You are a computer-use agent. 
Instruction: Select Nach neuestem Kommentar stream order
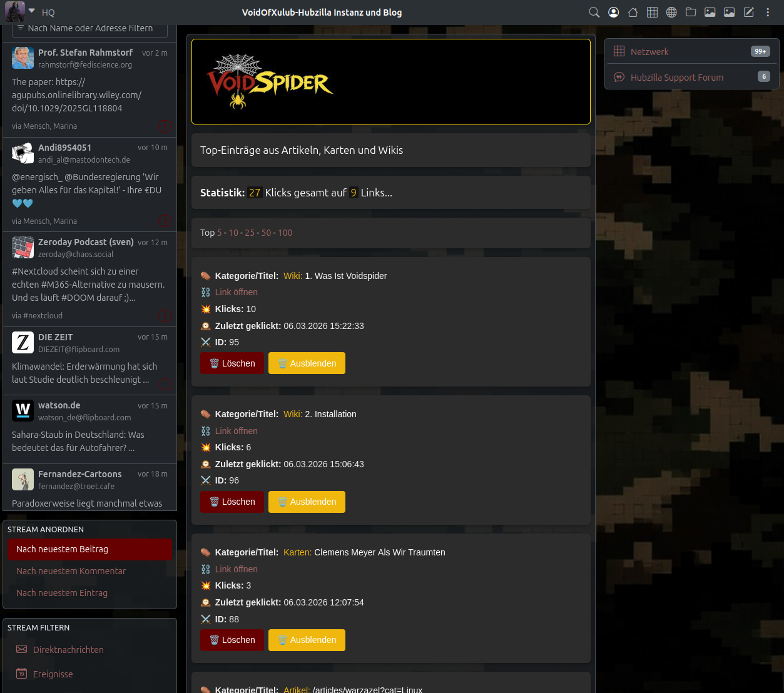[71, 571]
